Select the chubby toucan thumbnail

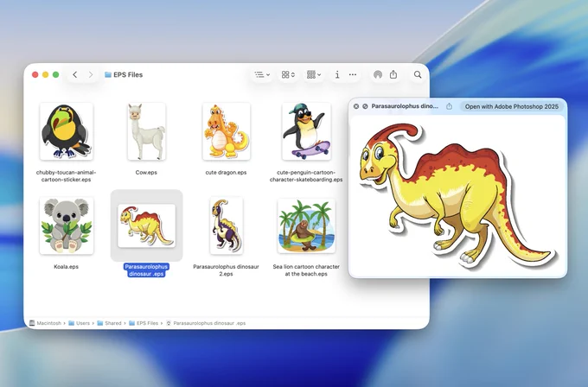pyautogui.click(x=66, y=131)
